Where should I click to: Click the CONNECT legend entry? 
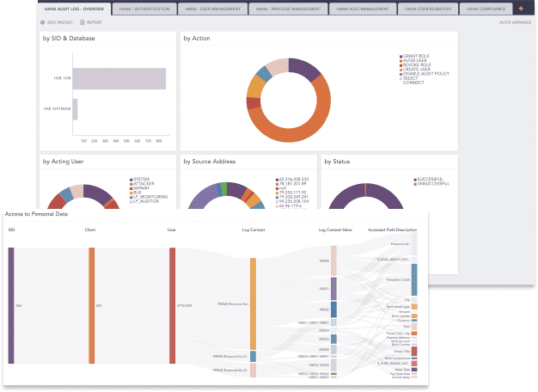coord(413,83)
